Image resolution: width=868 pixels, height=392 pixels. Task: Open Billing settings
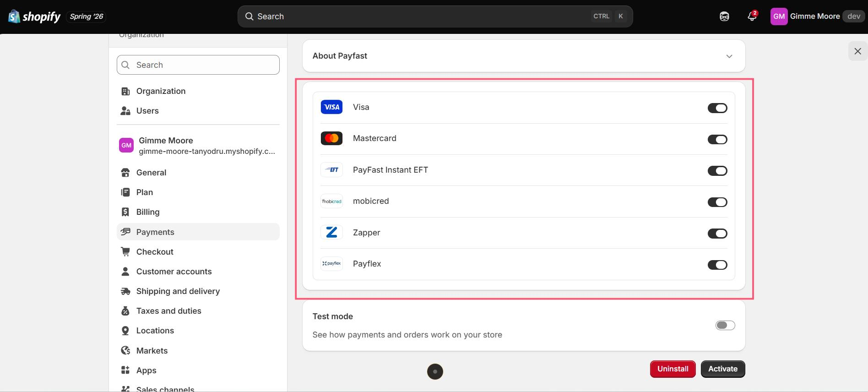(x=198, y=212)
